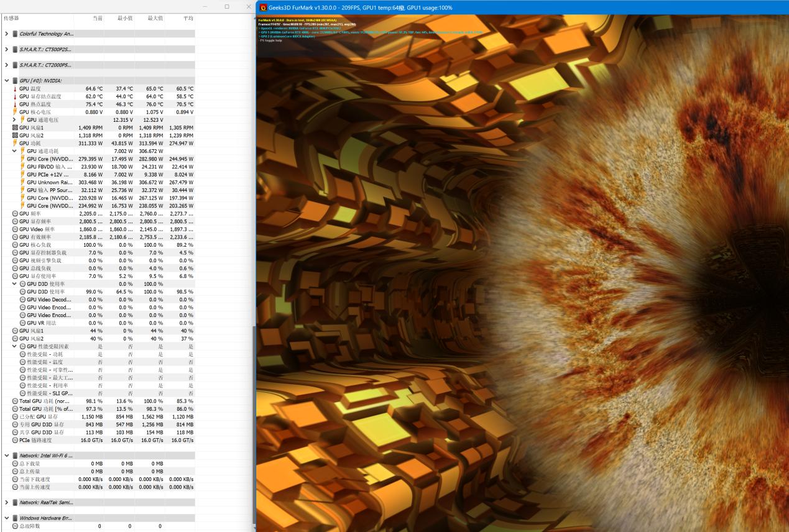Collapse the GPU 性能受限因素 group
The width and height of the screenshot is (789, 532).
14,346
